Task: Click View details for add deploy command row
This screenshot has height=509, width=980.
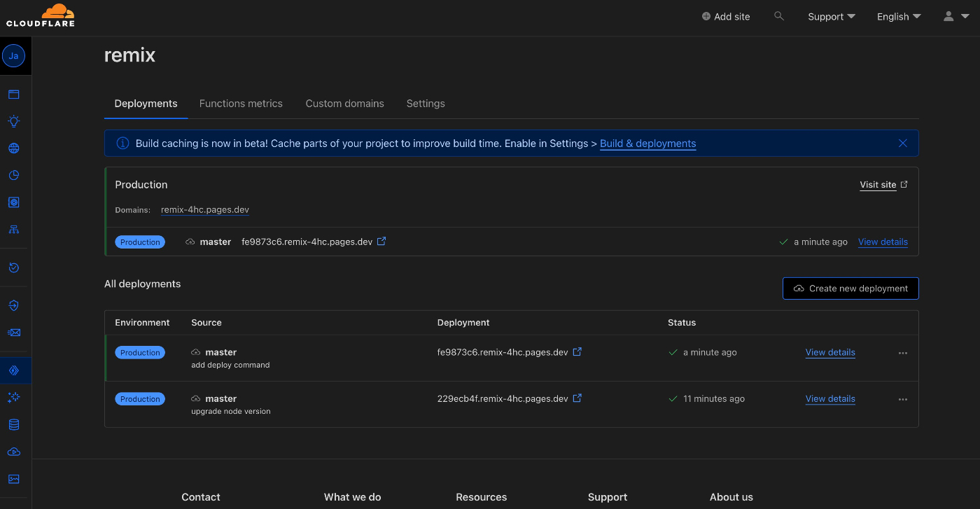Action: point(830,353)
